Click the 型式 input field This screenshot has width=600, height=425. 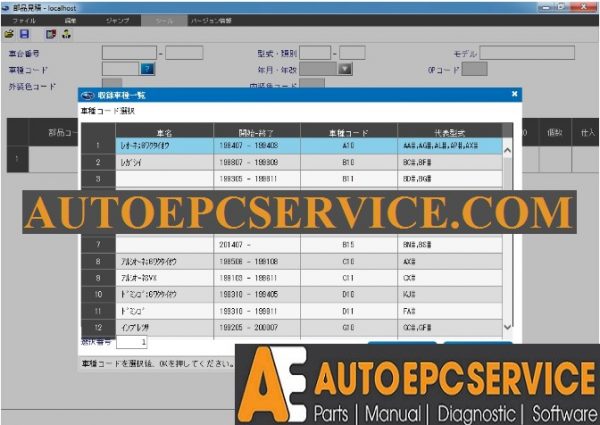click(315, 53)
